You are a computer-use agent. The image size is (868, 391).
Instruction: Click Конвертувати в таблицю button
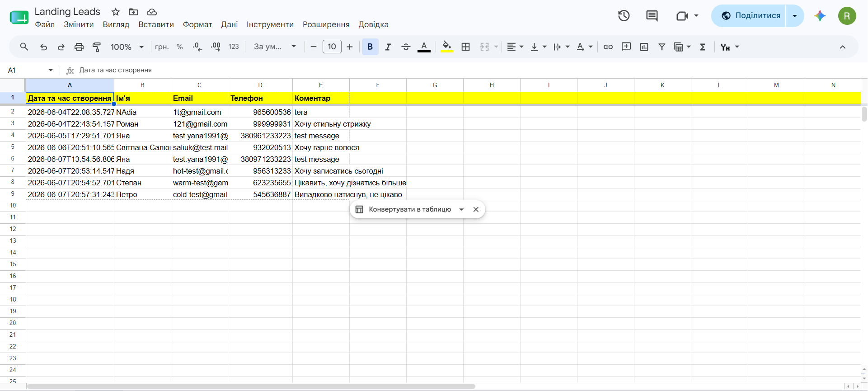coord(404,209)
